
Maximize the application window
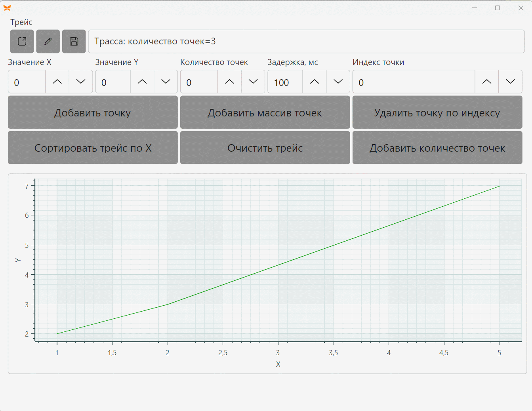coord(498,8)
